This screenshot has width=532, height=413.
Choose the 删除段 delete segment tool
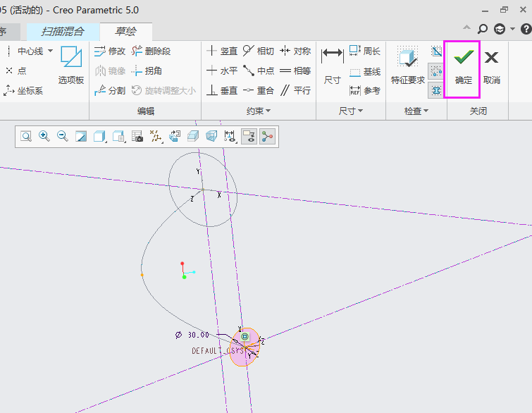pyautogui.click(x=151, y=51)
